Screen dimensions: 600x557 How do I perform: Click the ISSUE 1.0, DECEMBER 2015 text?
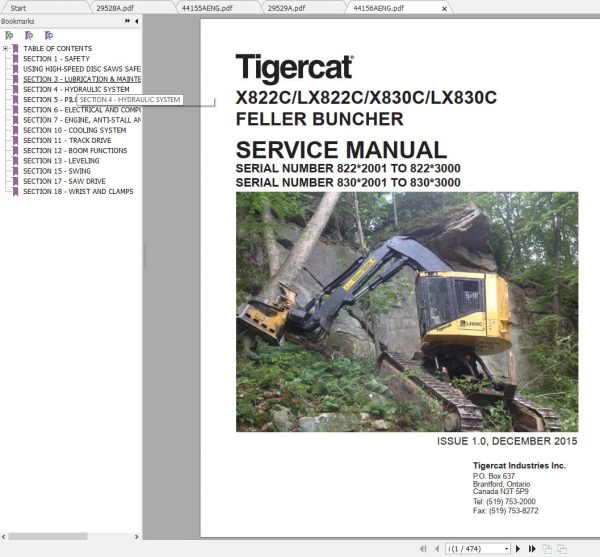click(x=507, y=441)
